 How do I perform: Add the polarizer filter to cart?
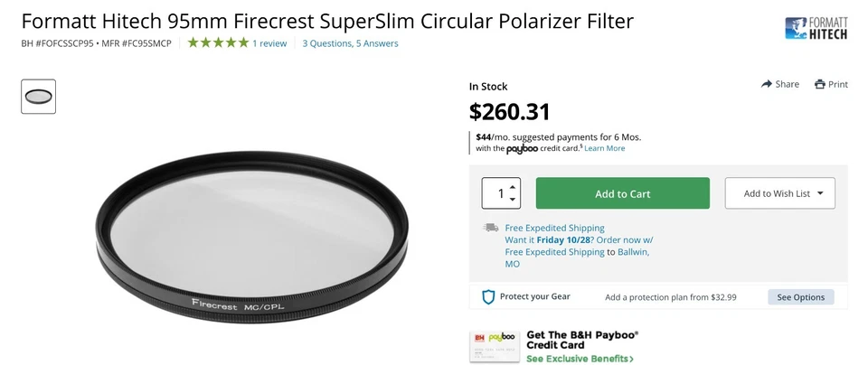click(622, 193)
